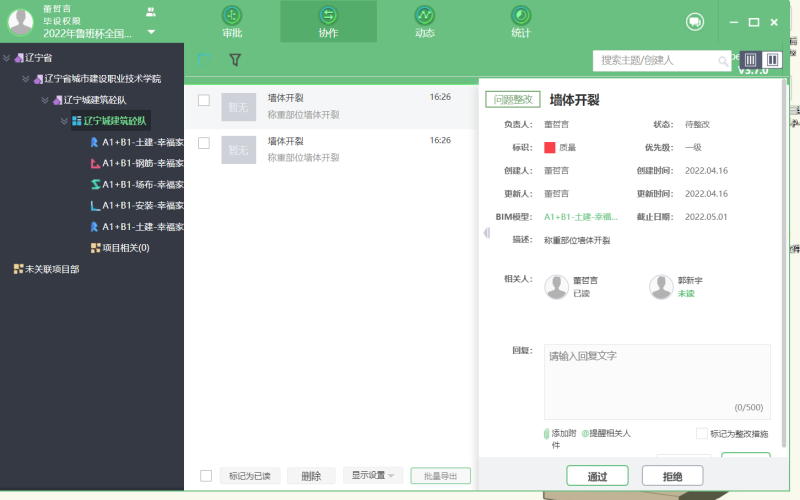This screenshot has height=500, width=800.
Task: Click the 添加附件 paperclip icon
Action: (x=546, y=434)
